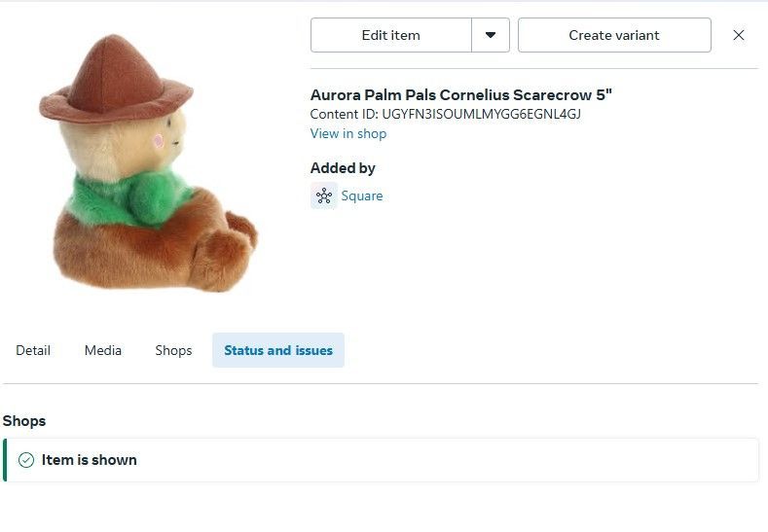This screenshot has height=532, width=768.
Task: Click the Content ID text
Action: [445, 114]
